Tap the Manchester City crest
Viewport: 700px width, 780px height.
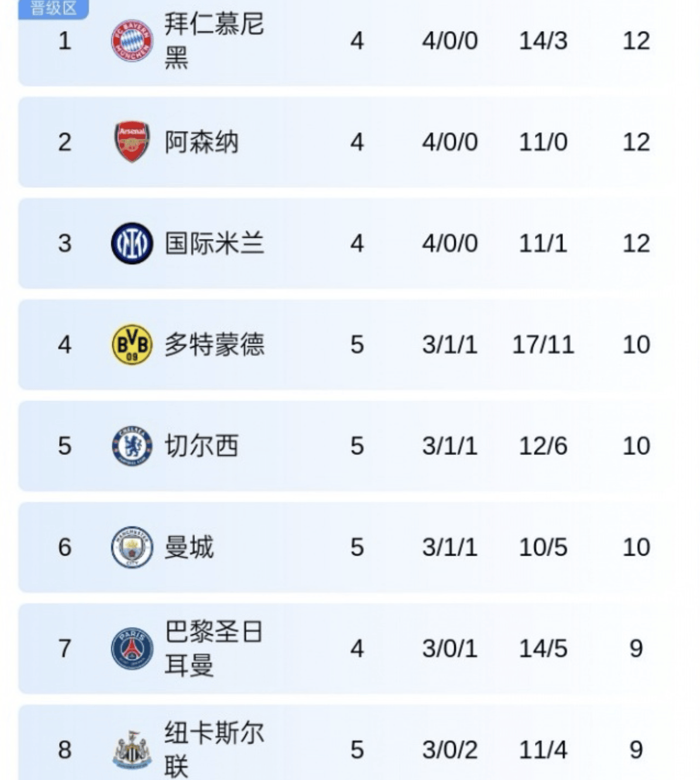click(x=132, y=547)
